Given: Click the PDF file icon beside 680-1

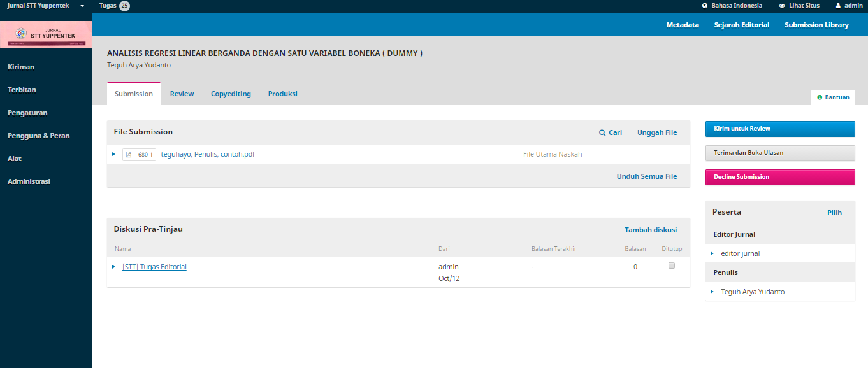Looking at the screenshot, I should (129, 154).
